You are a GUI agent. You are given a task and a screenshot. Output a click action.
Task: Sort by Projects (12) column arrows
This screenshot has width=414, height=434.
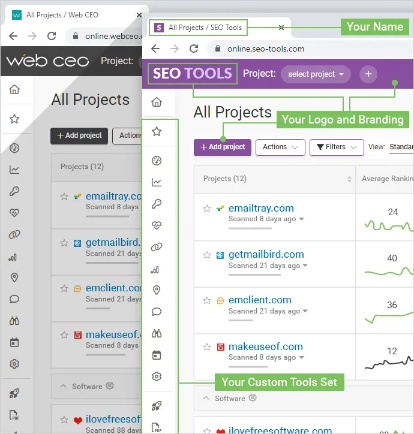pyautogui.click(x=349, y=179)
